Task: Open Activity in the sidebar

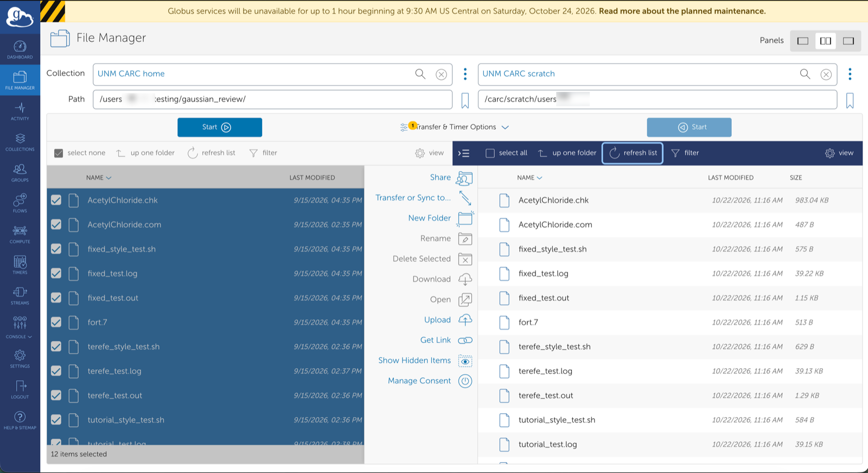Action: pos(20,111)
